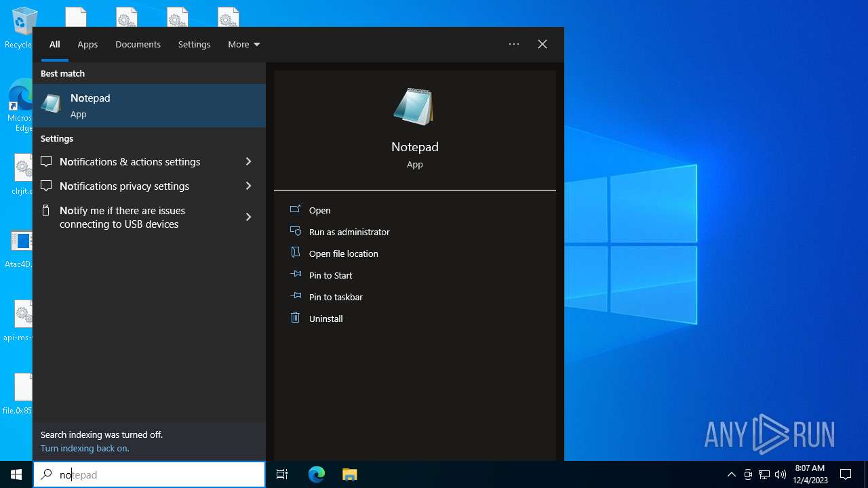
Task: Click Turn indexing back on link
Action: coord(85,448)
